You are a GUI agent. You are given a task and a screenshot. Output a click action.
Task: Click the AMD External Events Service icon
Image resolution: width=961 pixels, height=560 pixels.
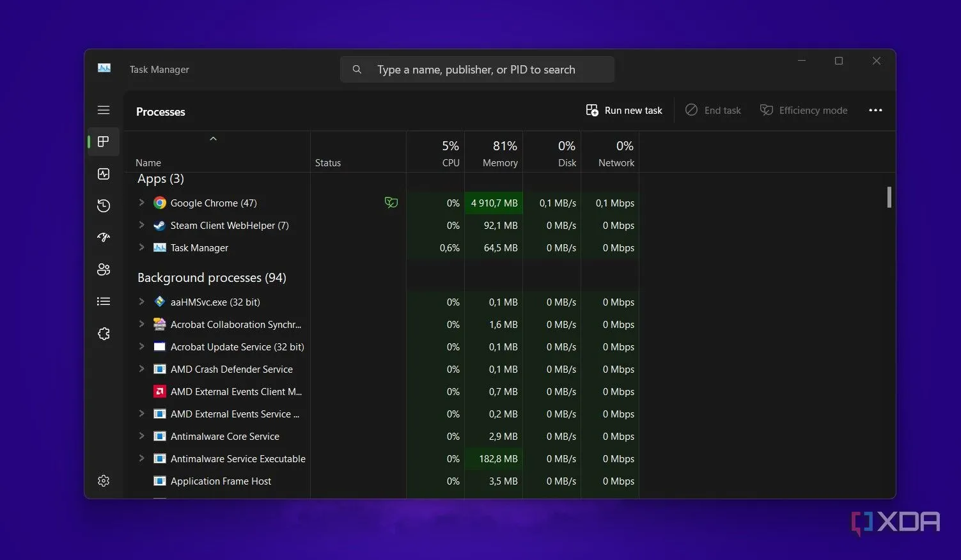point(160,414)
